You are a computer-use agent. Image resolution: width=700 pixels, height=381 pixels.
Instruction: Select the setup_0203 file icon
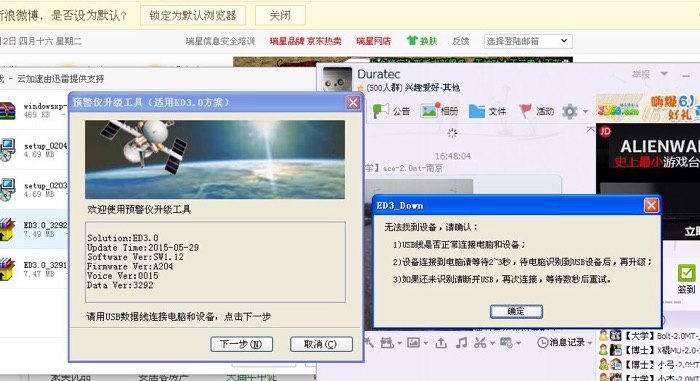[7, 190]
